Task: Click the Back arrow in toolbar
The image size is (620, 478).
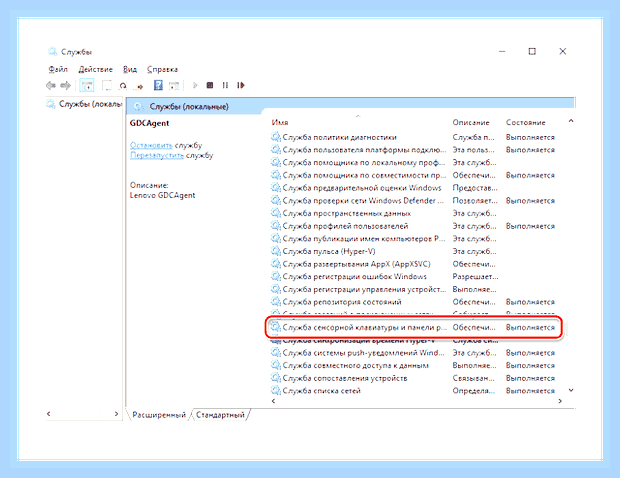Action: (x=51, y=85)
